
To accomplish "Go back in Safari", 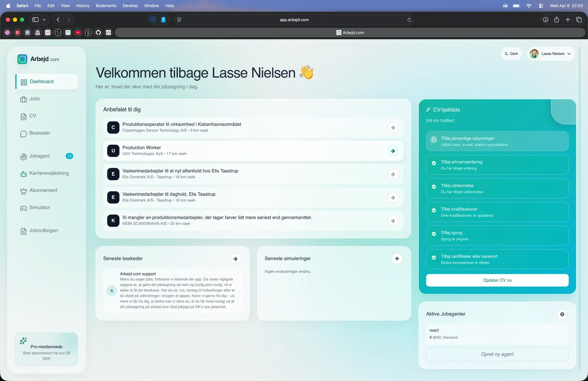I will point(58,20).
